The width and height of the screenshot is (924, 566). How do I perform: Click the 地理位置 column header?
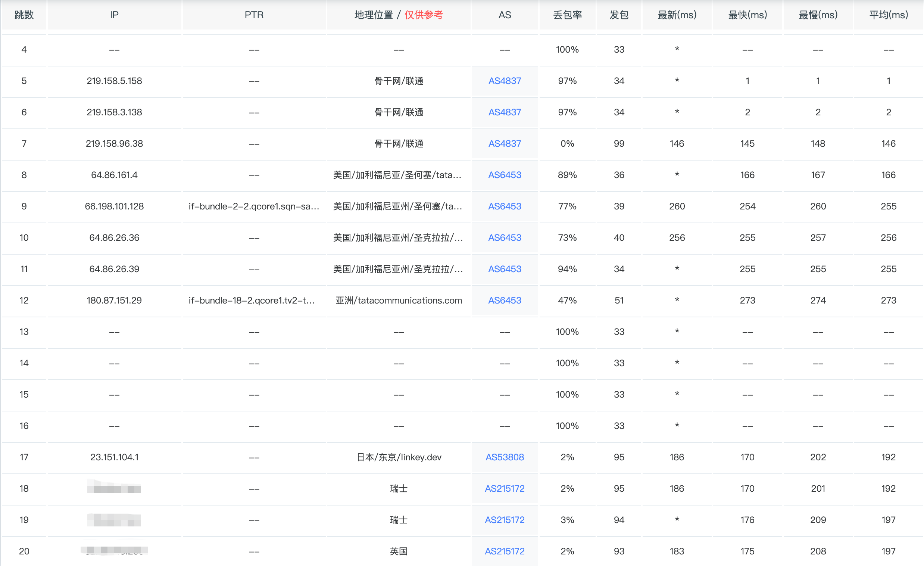pyautogui.click(x=374, y=15)
